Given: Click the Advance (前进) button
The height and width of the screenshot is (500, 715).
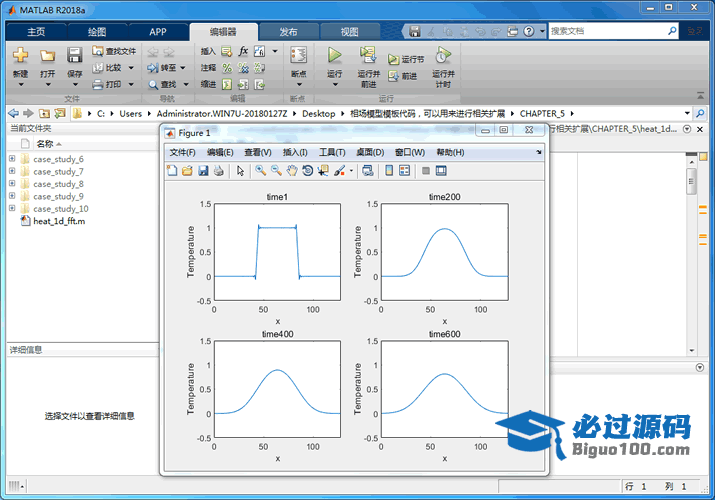Looking at the screenshot, I should pos(403,76).
